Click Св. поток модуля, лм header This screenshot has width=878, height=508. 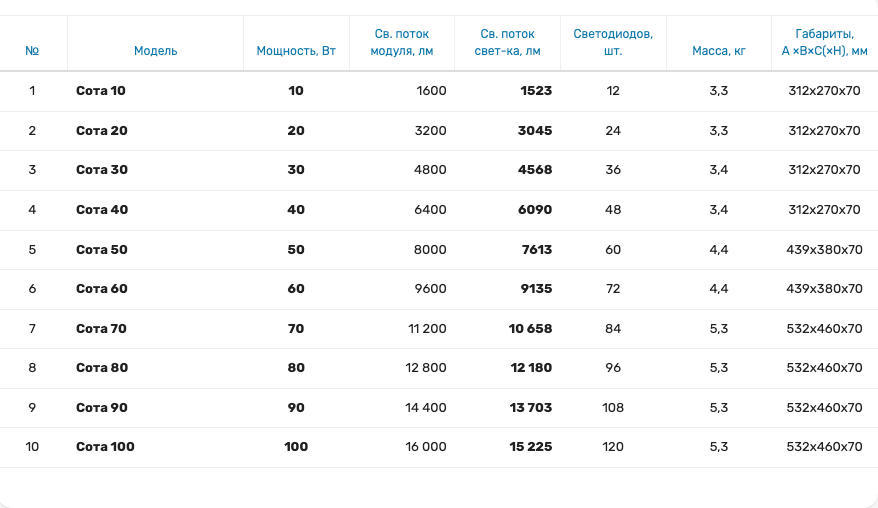click(402, 42)
